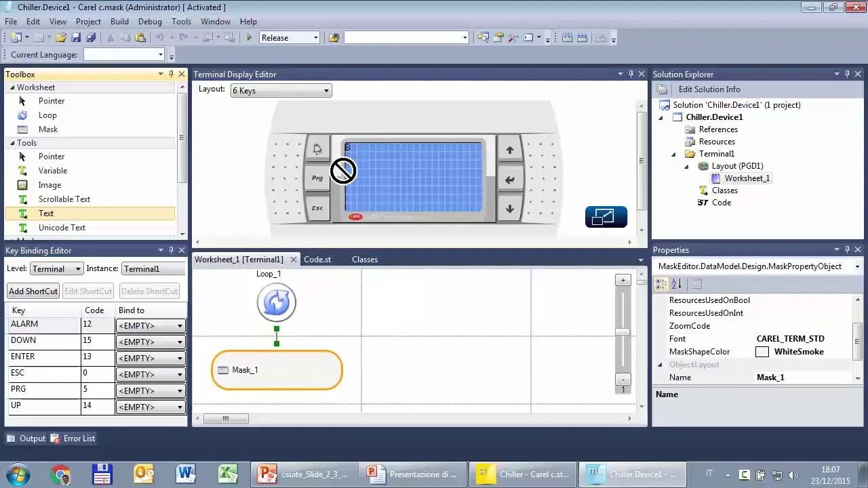Select the Mask_1 node in worksheet
The width and height of the screenshot is (868, 488).
pos(277,370)
